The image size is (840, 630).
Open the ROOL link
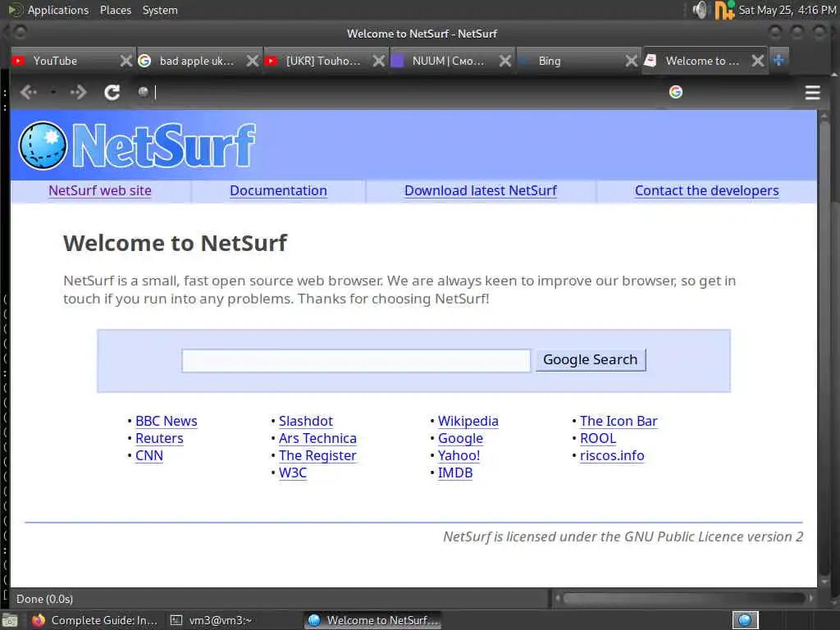[598, 438]
